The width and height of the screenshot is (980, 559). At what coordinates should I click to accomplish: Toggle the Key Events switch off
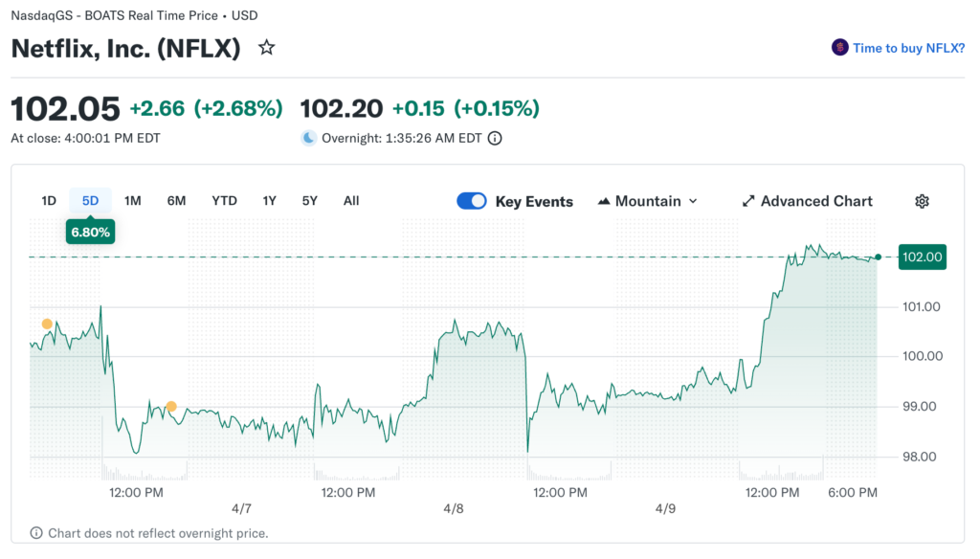coord(472,201)
